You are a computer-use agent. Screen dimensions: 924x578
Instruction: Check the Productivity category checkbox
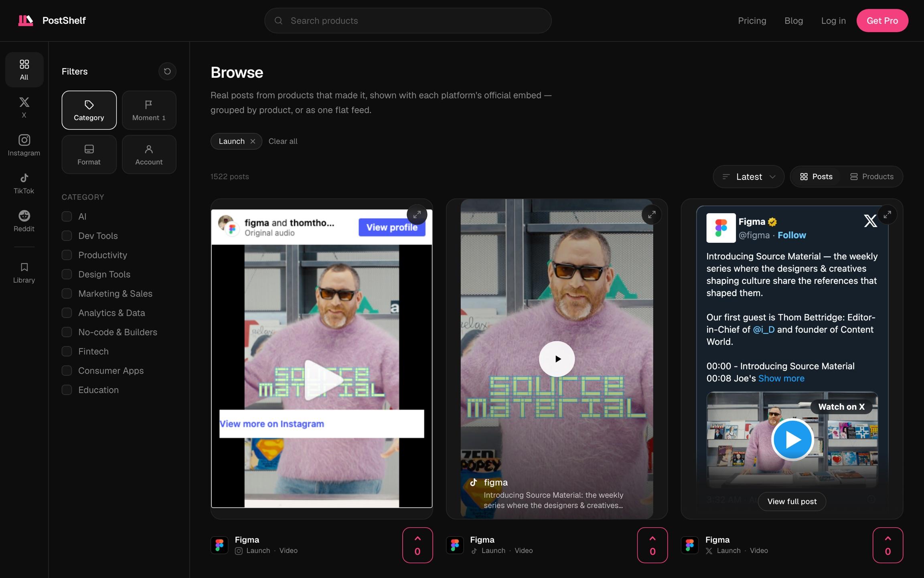pos(67,255)
